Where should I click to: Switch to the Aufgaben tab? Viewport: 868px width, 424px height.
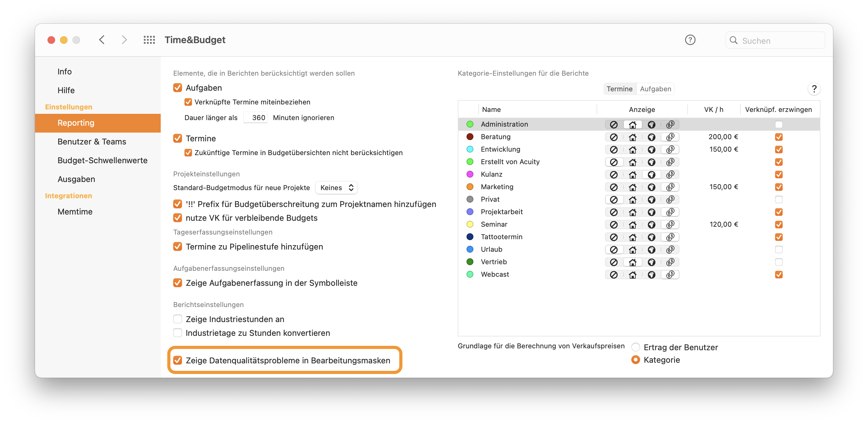655,89
